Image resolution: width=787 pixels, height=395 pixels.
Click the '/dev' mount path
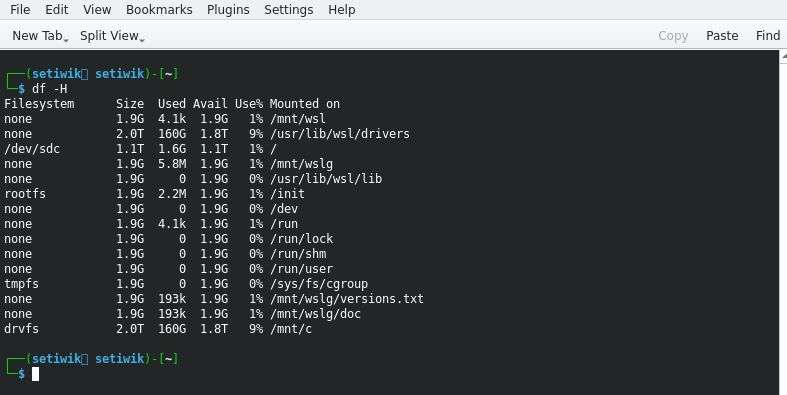coord(284,209)
